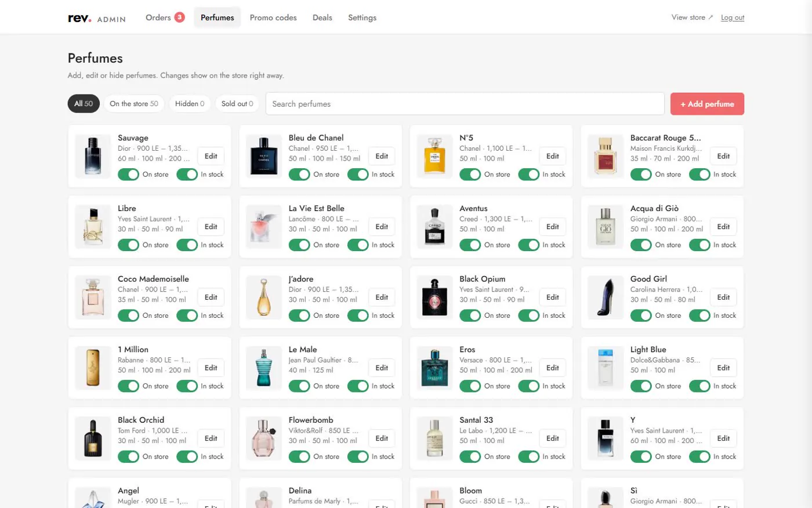
Task: Follow the View store link
Action: pyautogui.click(x=692, y=17)
